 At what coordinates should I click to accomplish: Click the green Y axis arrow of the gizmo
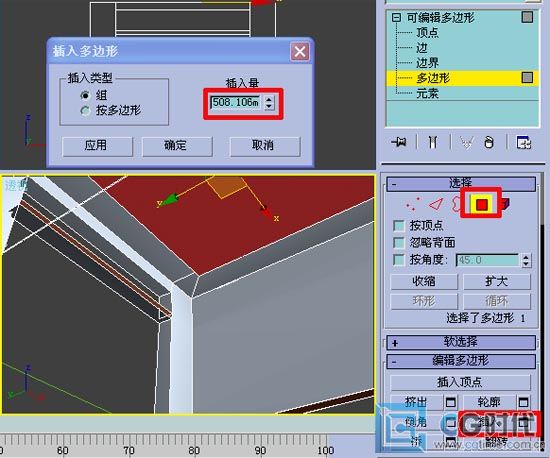pos(170,199)
